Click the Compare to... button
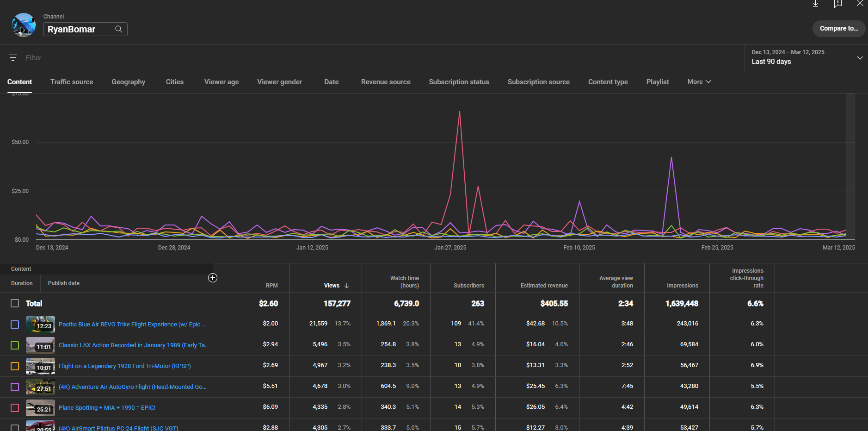 (x=839, y=28)
